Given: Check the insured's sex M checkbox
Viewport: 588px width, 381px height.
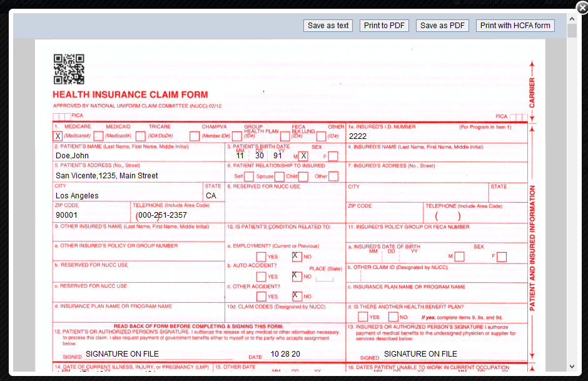Looking at the screenshot, I should [x=459, y=257].
